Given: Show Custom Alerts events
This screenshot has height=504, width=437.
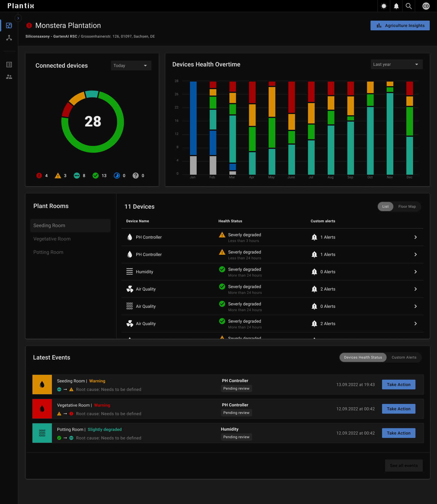Looking at the screenshot, I should click(x=404, y=357).
